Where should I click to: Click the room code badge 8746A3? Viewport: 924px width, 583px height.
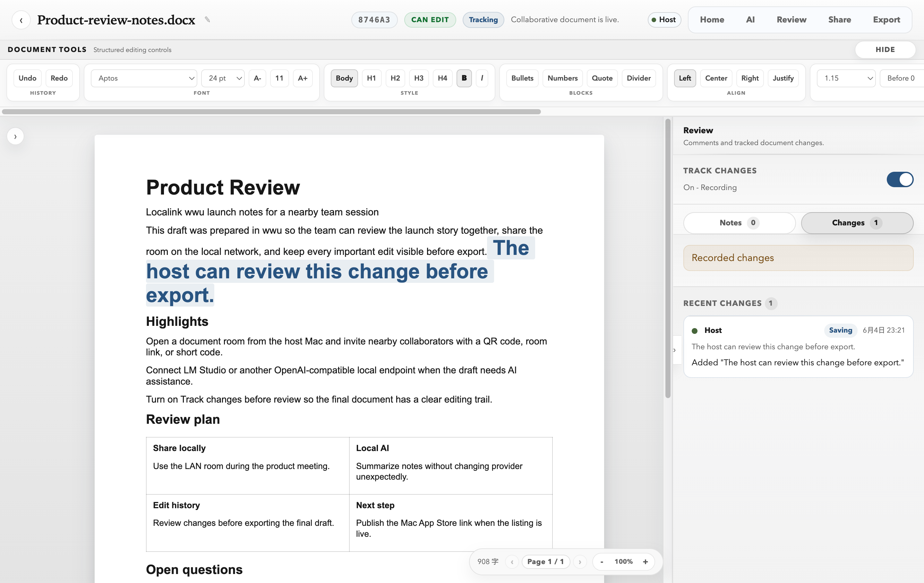[374, 20]
